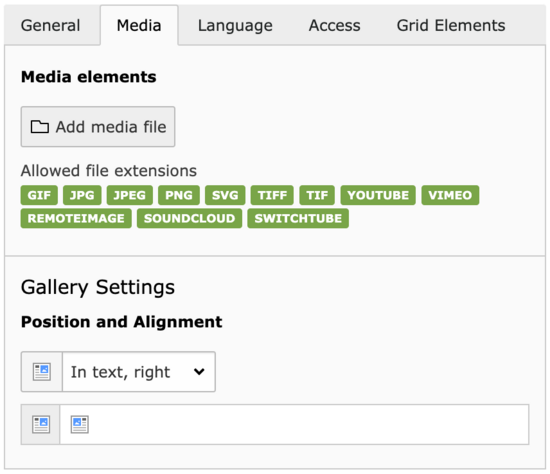The image size is (550, 474).
Task: Click the Add media file button
Action: coord(98,127)
